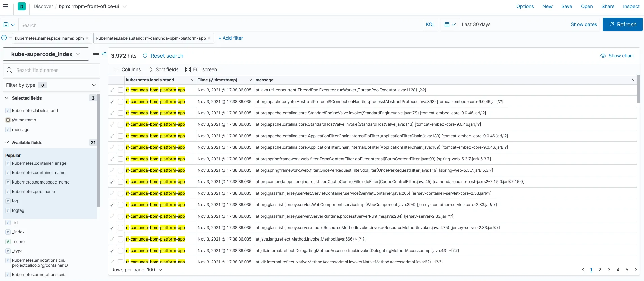
Task: Open the Sort fields button
Action: (x=163, y=69)
